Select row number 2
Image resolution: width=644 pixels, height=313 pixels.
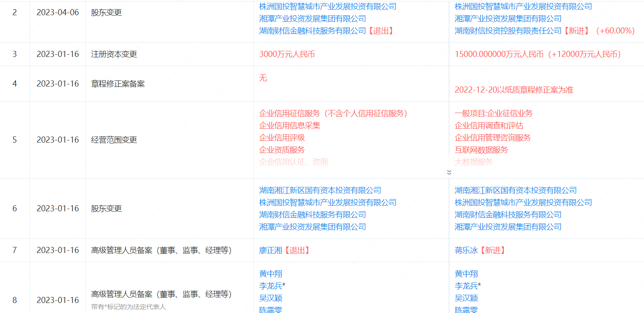pyautogui.click(x=15, y=13)
